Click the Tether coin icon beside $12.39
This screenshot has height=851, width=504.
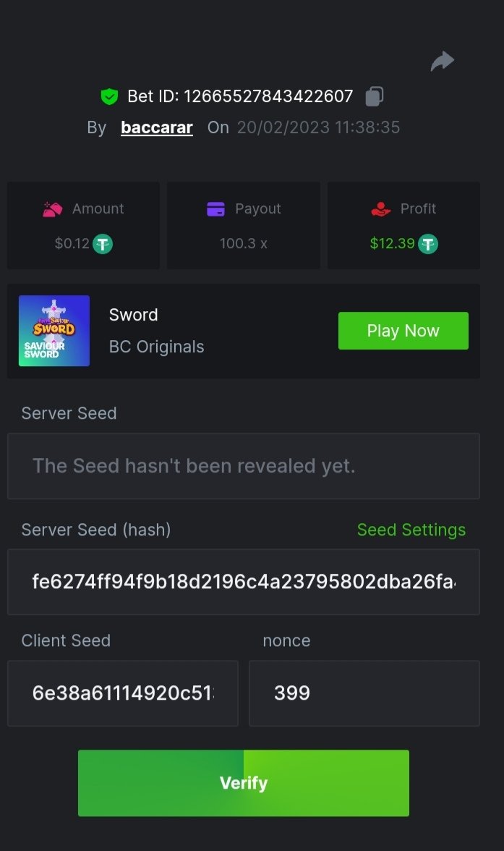click(428, 244)
